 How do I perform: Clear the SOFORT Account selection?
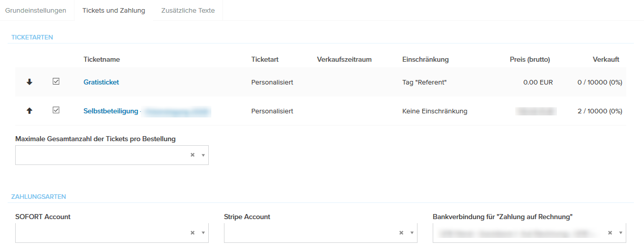pyautogui.click(x=193, y=233)
